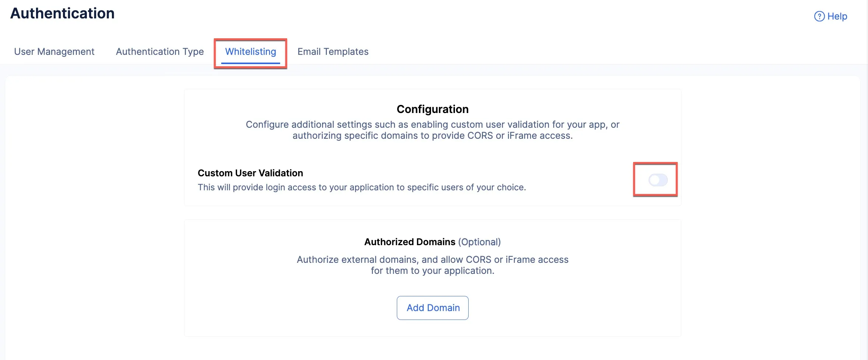Open the Authentication Type tab
This screenshot has height=360, width=868.
point(160,52)
